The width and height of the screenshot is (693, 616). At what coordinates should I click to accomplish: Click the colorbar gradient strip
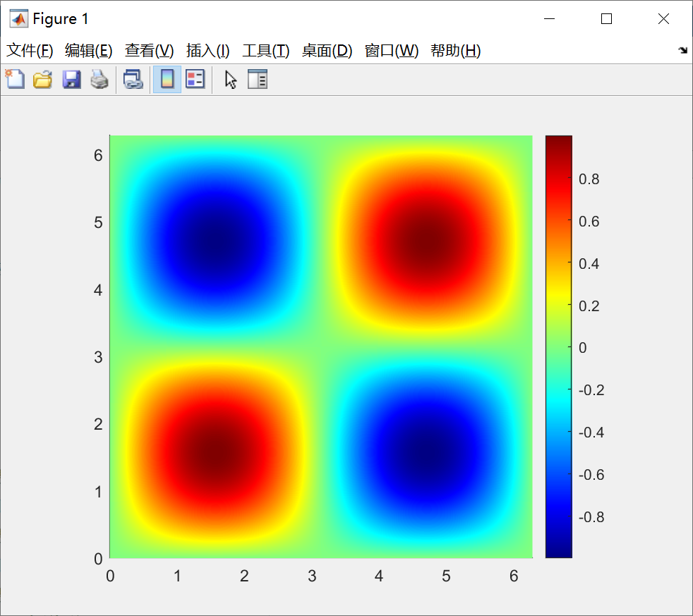tap(559, 346)
